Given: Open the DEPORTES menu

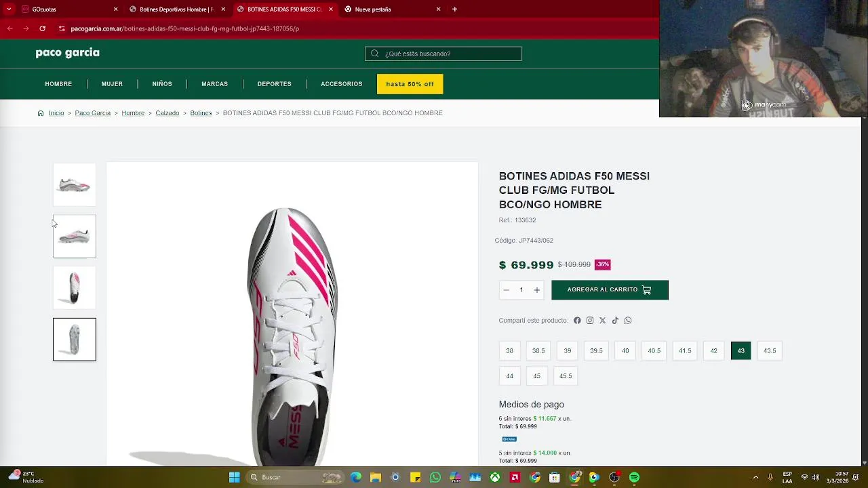Looking at the screenshot, I should click(x=274, y=84).
